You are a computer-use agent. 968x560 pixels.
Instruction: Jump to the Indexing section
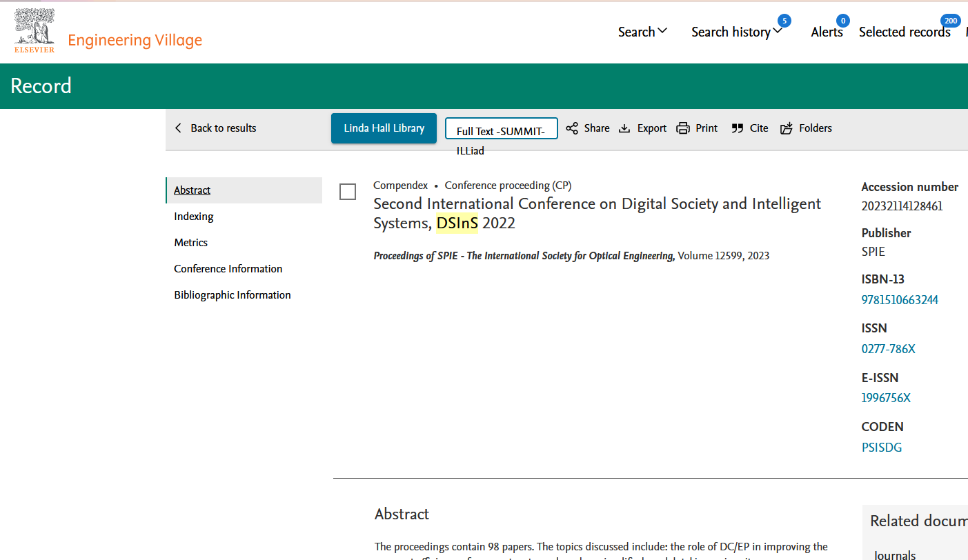[194, 217]
